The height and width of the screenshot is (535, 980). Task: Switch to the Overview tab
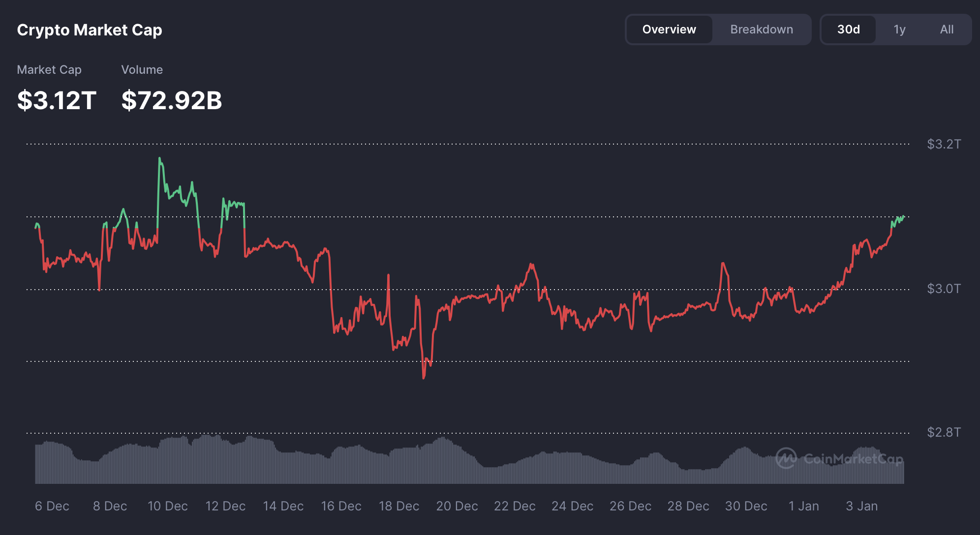tap(669, 30)
